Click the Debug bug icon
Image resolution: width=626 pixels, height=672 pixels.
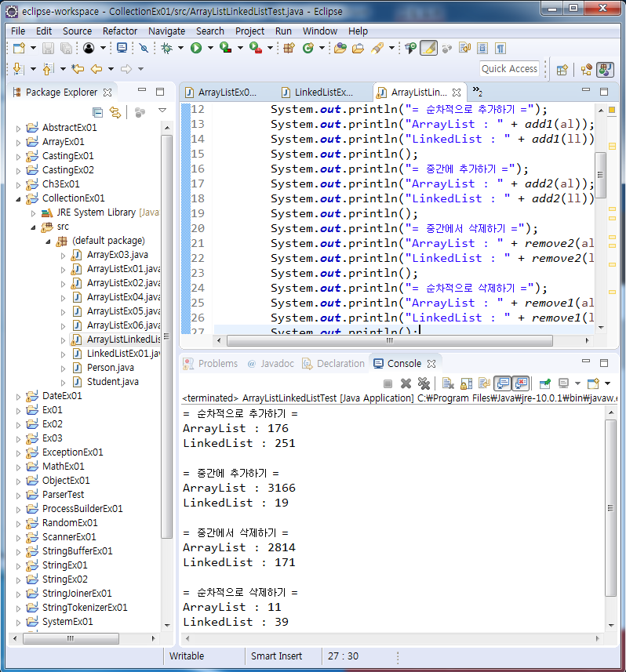pos(166,48)
